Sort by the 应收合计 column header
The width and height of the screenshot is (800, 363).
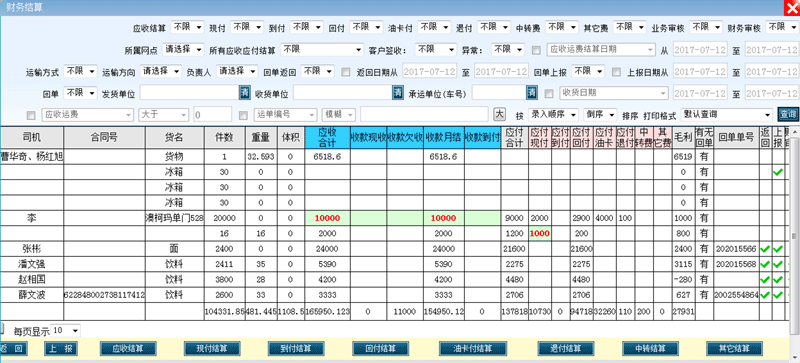coord(327,138)
